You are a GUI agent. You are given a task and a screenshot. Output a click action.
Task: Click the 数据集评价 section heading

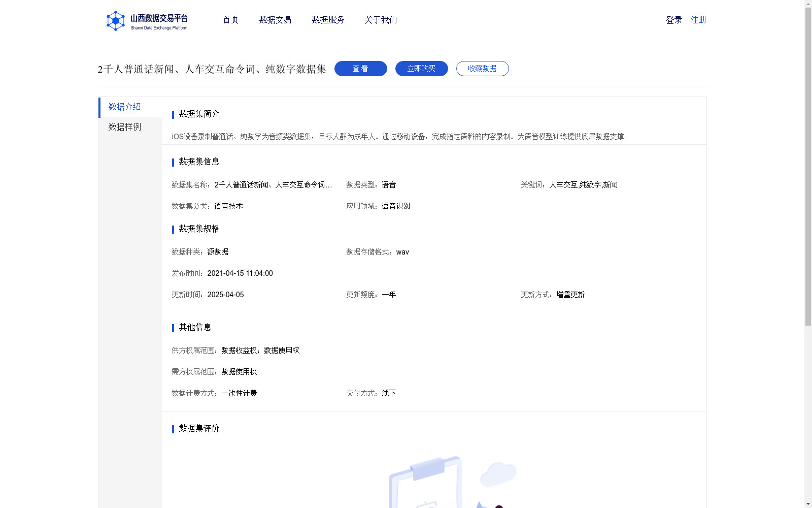[x=199, y=428]
